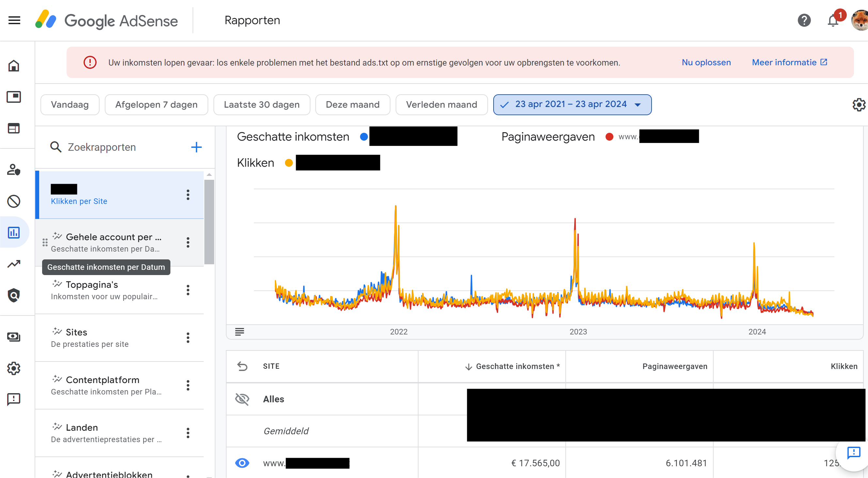The image size is (868, 478).
Task: Open Payments sidebar icon
Action: pyautogui.click(x=14, y=336)
